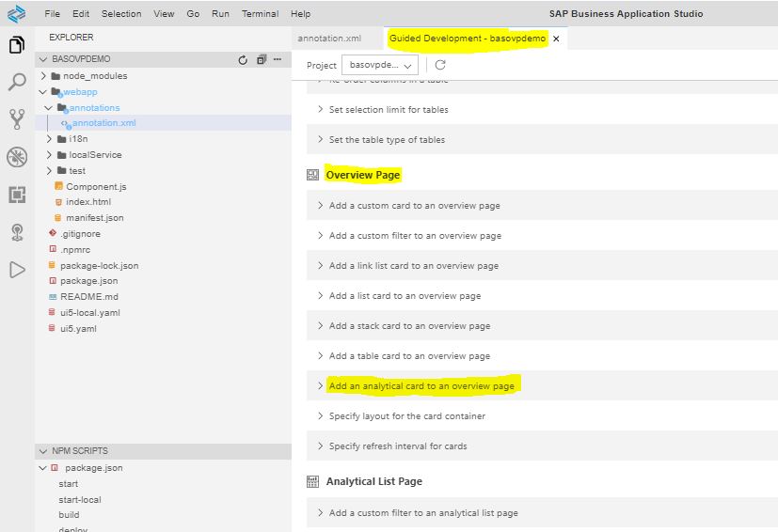Run the start-local npm script
778x532 pixels.
tap(80, 500)
